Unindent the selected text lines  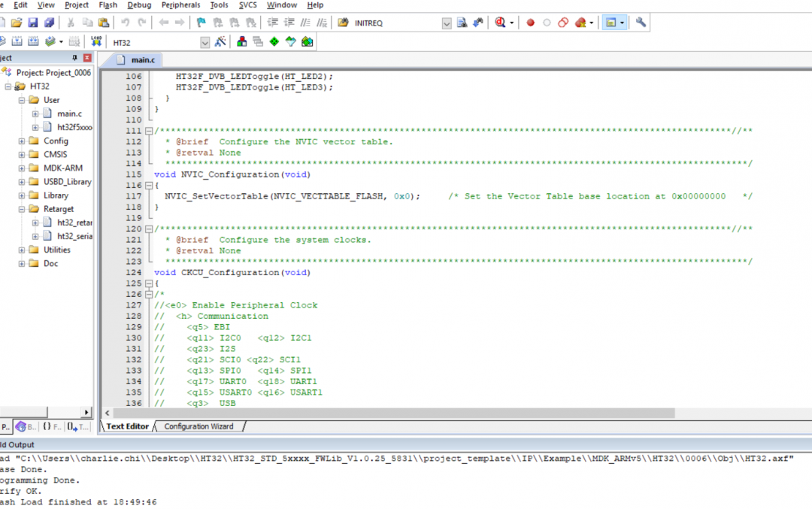click(x=289, y=23)
